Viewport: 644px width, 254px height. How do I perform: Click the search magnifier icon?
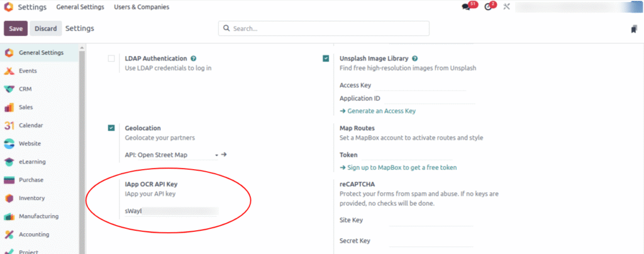(x=226, y=29)
